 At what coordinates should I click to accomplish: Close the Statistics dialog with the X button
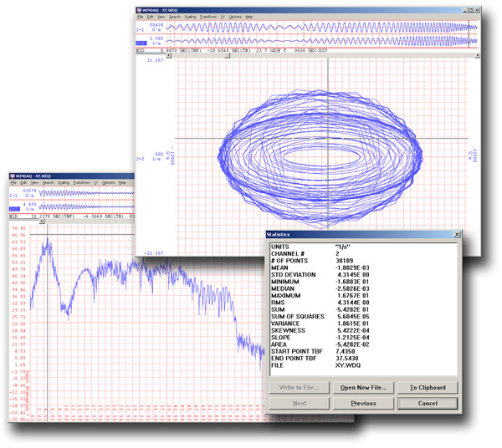pos(457,234)
